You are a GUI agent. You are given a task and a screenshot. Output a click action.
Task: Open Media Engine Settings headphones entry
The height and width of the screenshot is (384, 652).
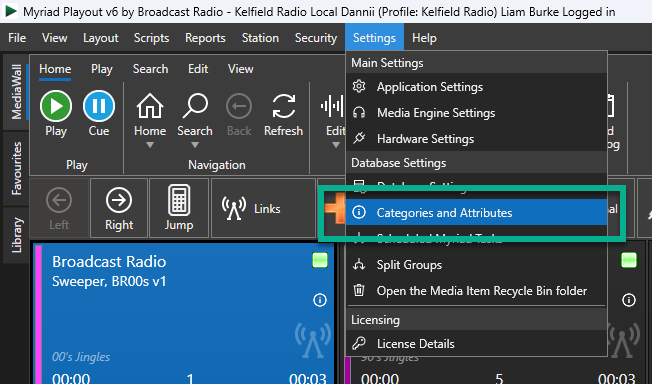point(476,113)
